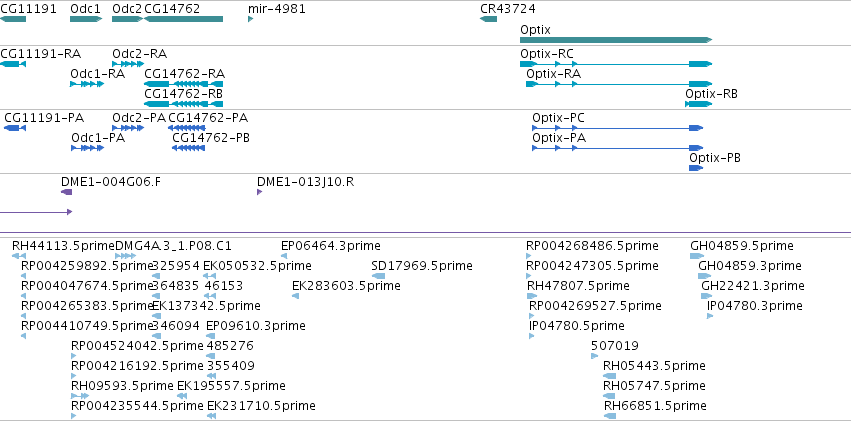Select the DME1-013J10.R arrow marker
The image size is (851, 421).
click(x=259, y=192)
